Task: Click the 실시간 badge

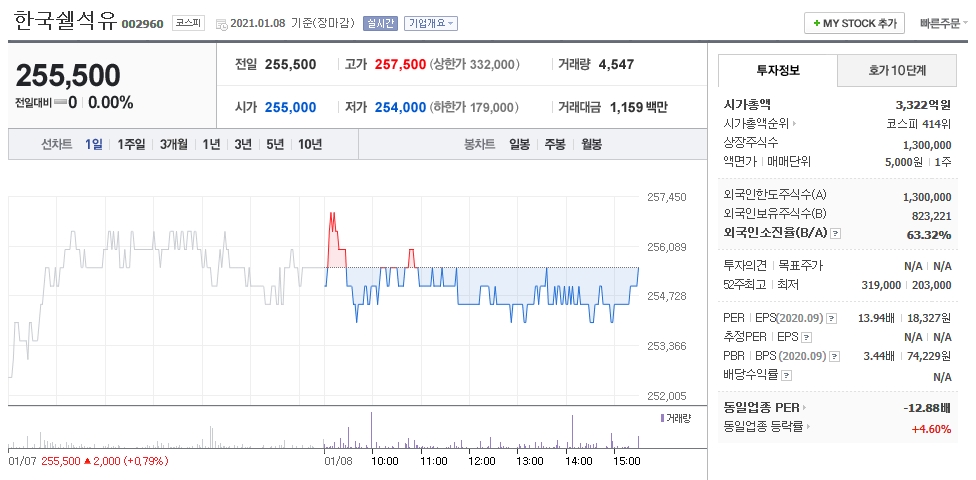Action: 380,24
